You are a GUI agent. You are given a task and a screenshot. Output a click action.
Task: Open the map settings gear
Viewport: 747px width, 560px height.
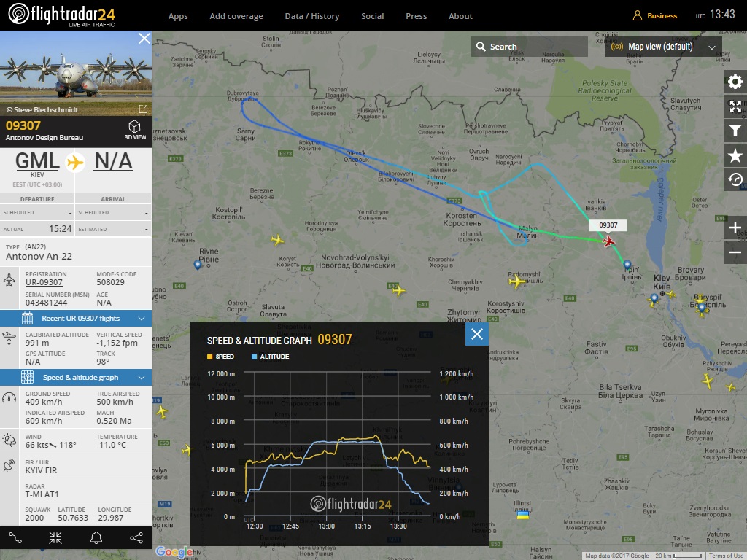735,82
